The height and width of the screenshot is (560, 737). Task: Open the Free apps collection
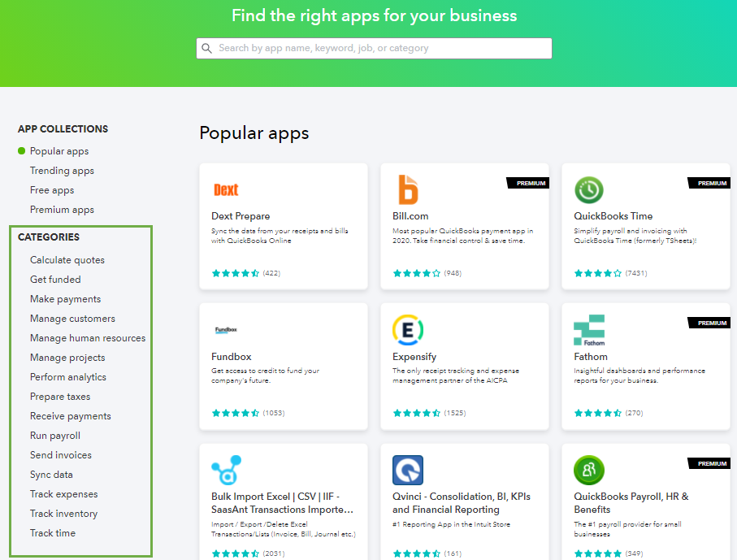(x=52, y=190)
